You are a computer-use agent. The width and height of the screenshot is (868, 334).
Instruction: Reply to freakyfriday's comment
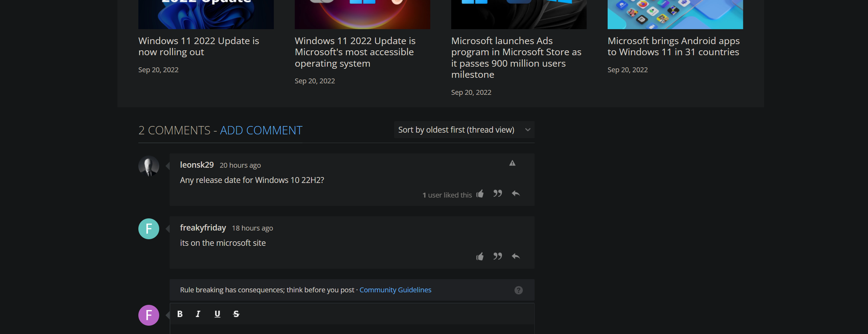(516, 257)
